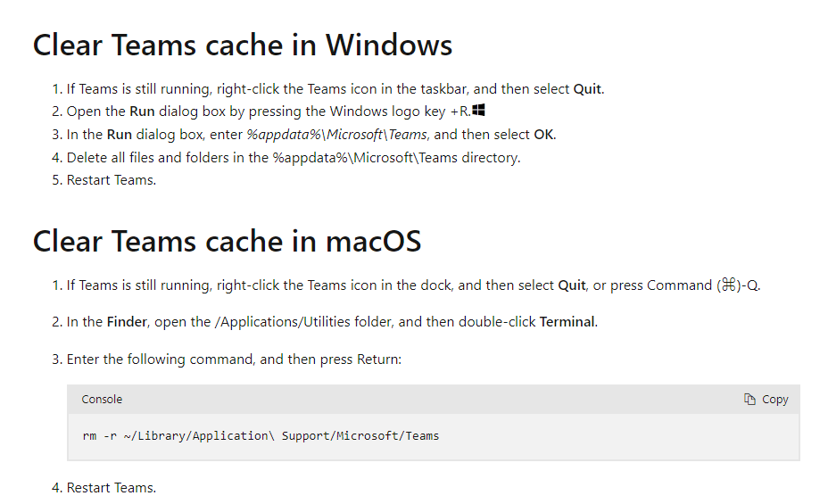The width and height of the screenshot is (828, 504).
Task: Click the bold Finder text
Action: click(127, 322)
